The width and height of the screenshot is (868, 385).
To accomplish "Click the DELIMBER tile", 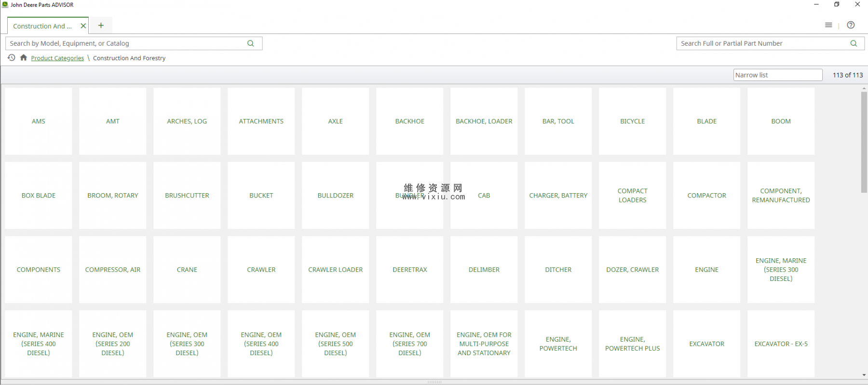I will click(x=484, y=270).
